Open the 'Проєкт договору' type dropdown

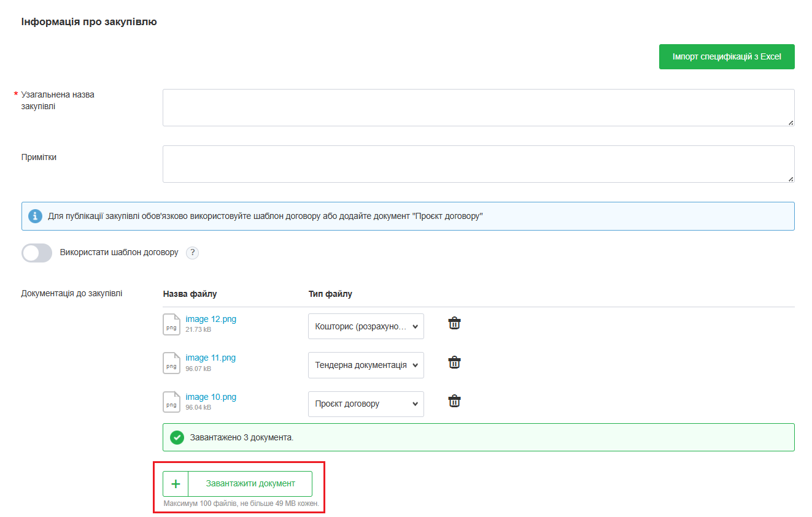[366, 404]
